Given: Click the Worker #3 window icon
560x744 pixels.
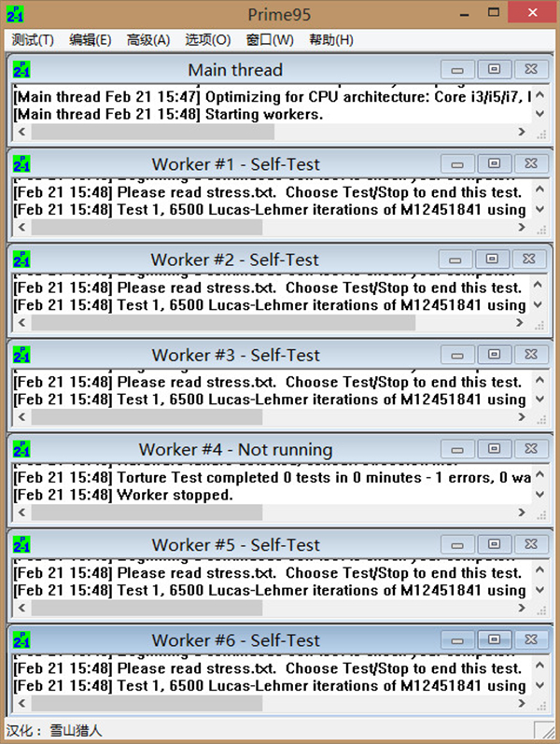Looking at the screenshot, I should pos(22,356).
